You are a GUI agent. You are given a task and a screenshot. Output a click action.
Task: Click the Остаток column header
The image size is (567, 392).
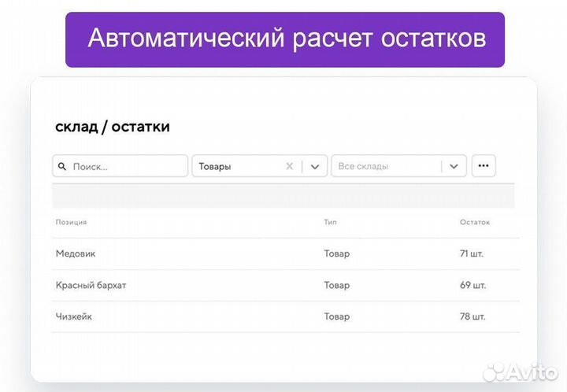(x=475, y=222)
